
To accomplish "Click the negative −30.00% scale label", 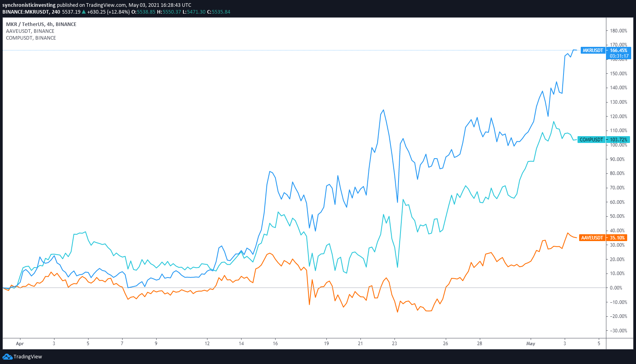I will pyautogui.click(x=619, y=331).
